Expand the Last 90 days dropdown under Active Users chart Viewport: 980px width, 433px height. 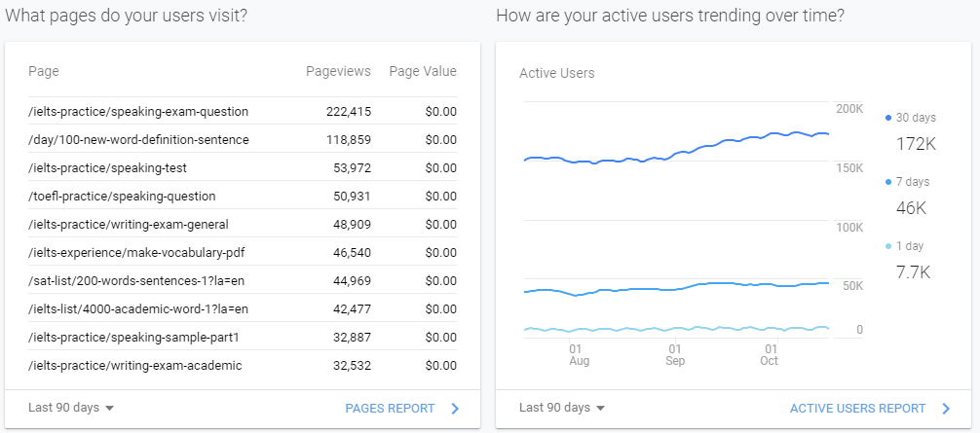click(562, 408)
